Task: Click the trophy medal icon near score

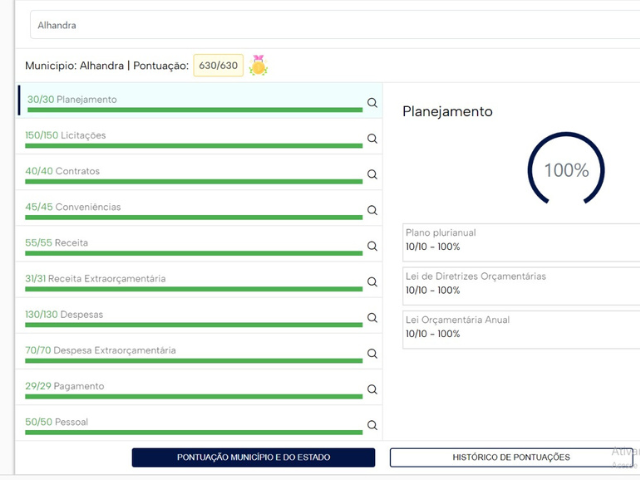Action: 258,66
